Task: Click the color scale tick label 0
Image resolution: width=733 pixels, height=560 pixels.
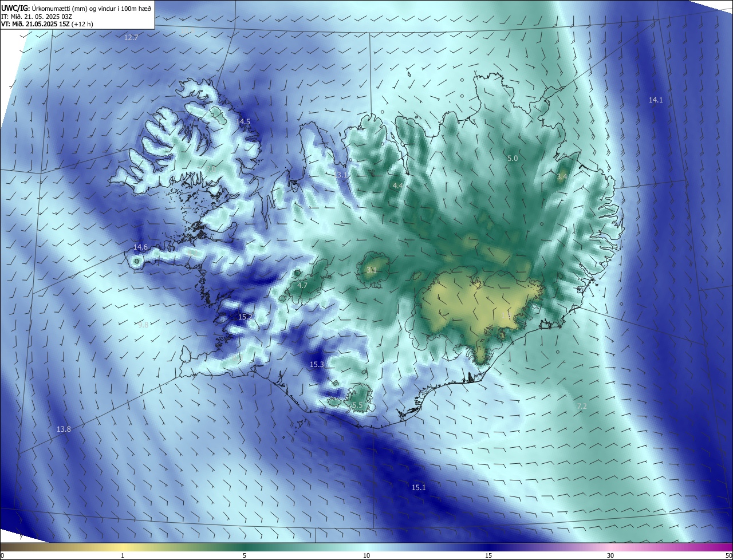Action: 2,556
